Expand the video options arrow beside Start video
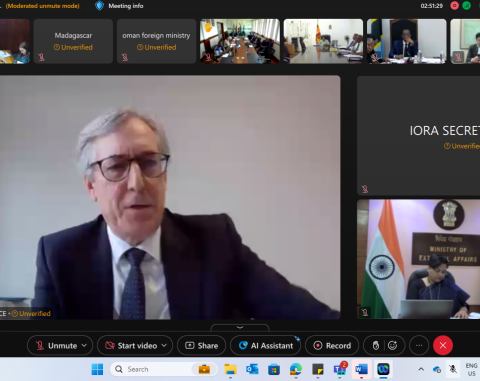 tap(164, 345)
